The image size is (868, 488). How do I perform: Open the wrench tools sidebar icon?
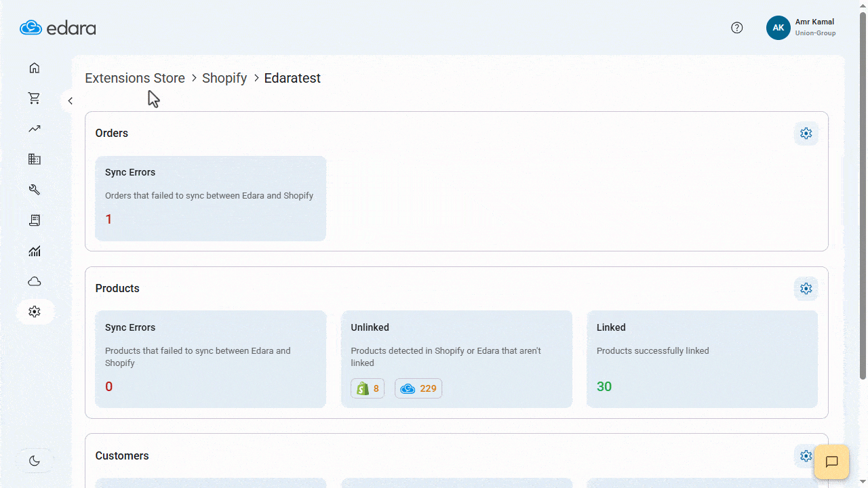35,190
